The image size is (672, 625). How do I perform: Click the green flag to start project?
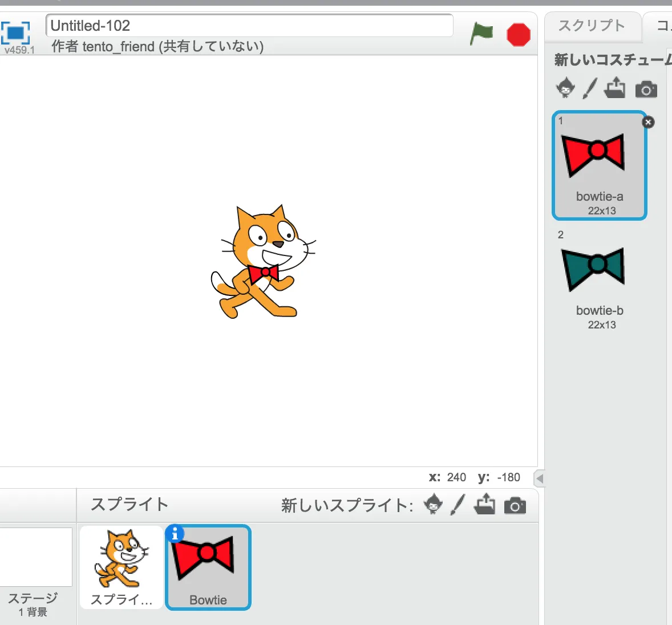[481, 34]
